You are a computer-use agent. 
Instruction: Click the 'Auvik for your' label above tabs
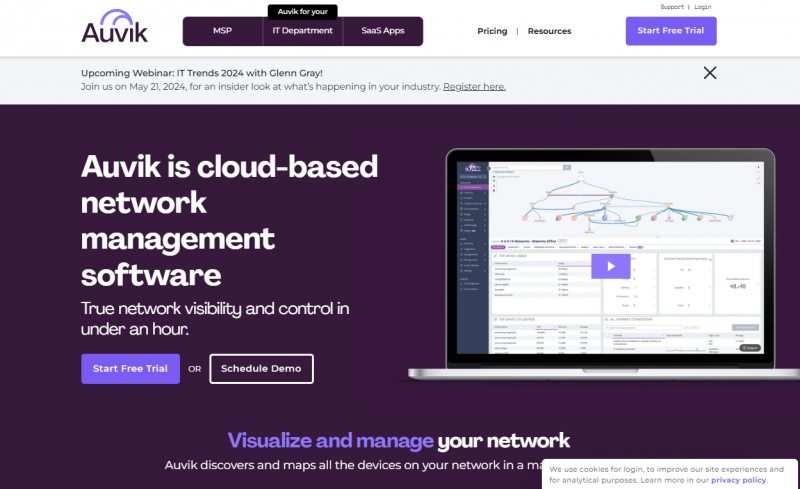click(x=302, y=11)
